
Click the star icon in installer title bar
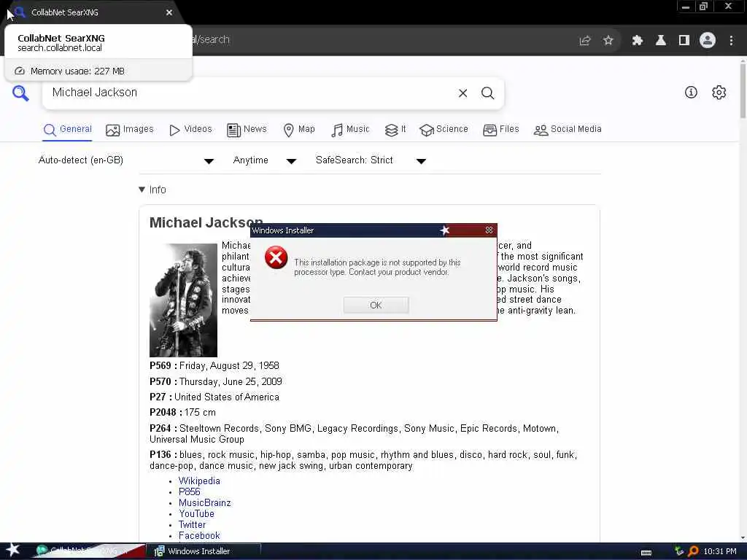(444, 230)
